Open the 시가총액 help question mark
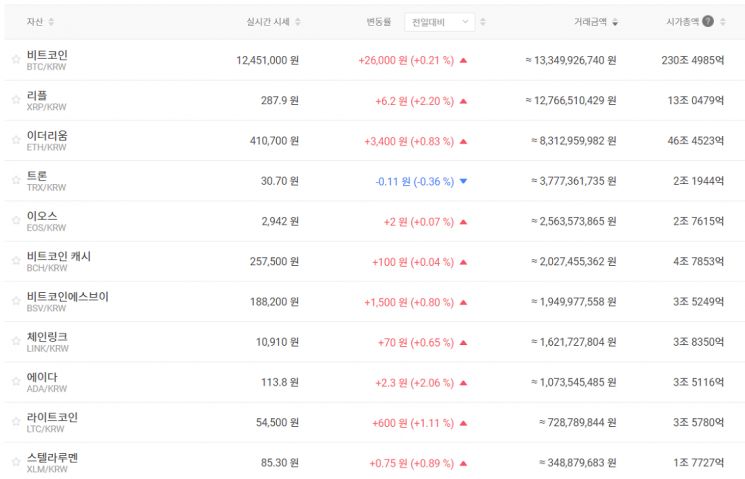This screenshot has width=745, height=479. pyautogui.click(x=708, y=21)
